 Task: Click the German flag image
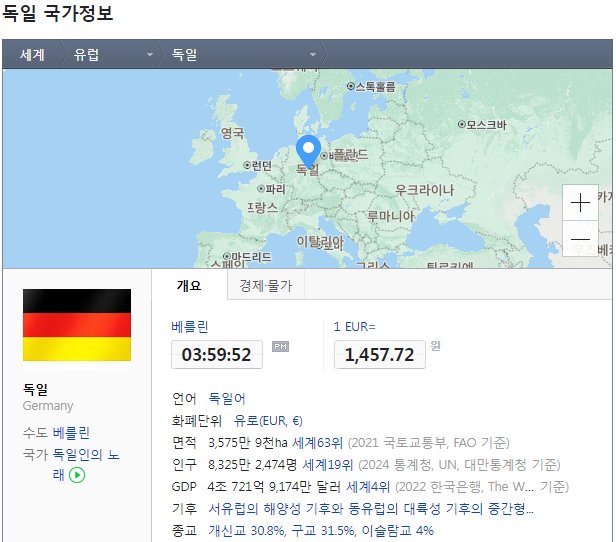pos(77,325)
